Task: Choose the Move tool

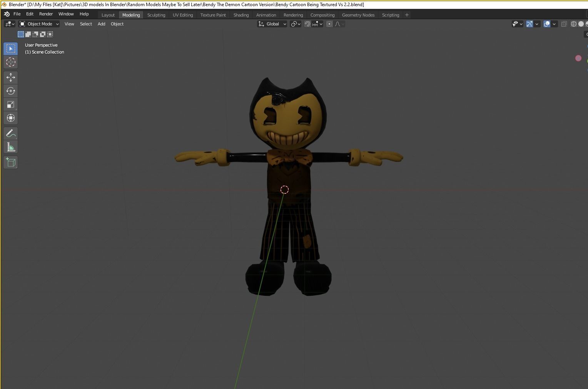Action: click(10, 77)
